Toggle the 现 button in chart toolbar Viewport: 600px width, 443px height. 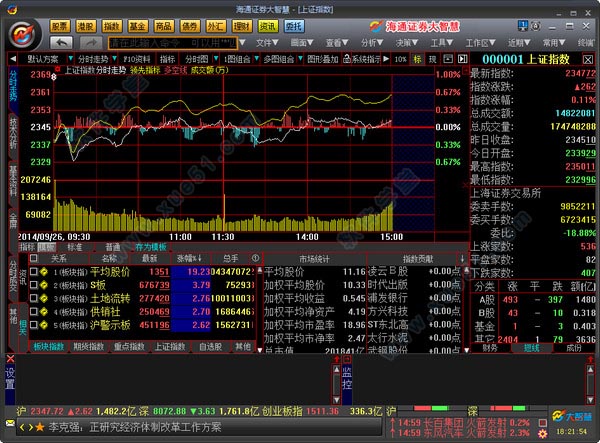coord(432,59)
